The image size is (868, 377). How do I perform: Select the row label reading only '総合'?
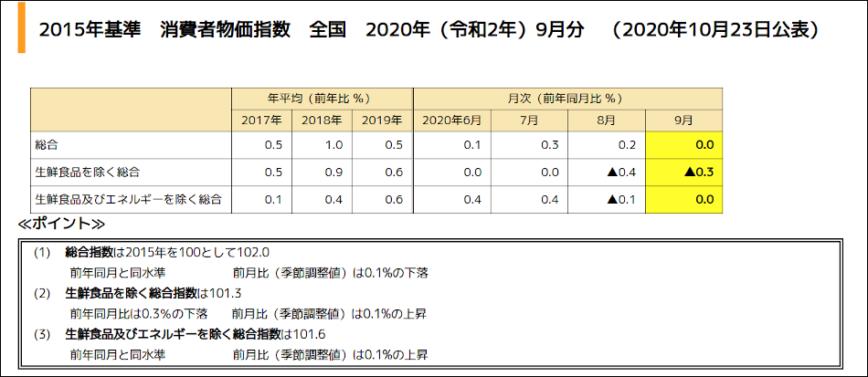[x=47, y=145]
